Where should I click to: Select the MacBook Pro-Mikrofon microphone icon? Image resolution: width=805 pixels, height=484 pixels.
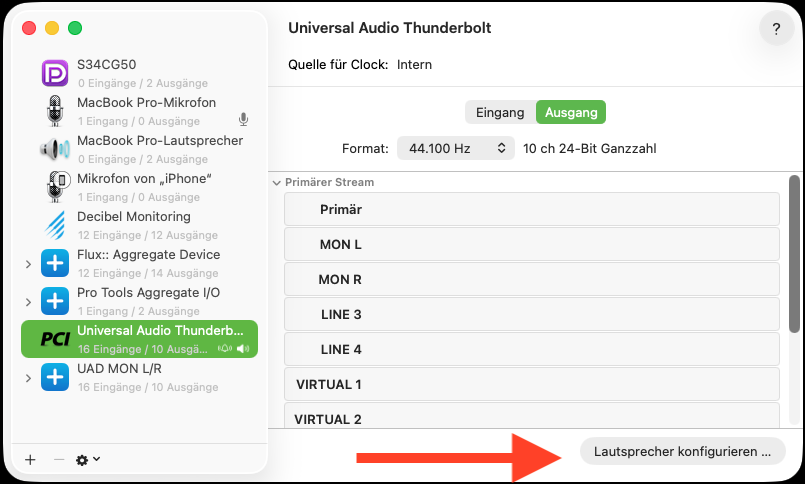click(54, 111)
